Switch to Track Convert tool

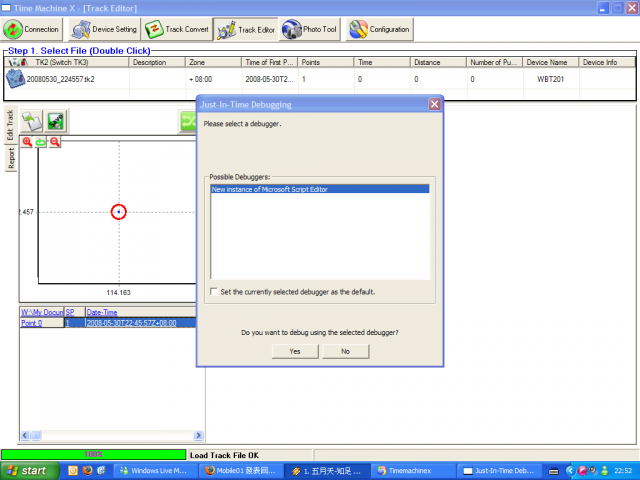(x=177, y=29)
